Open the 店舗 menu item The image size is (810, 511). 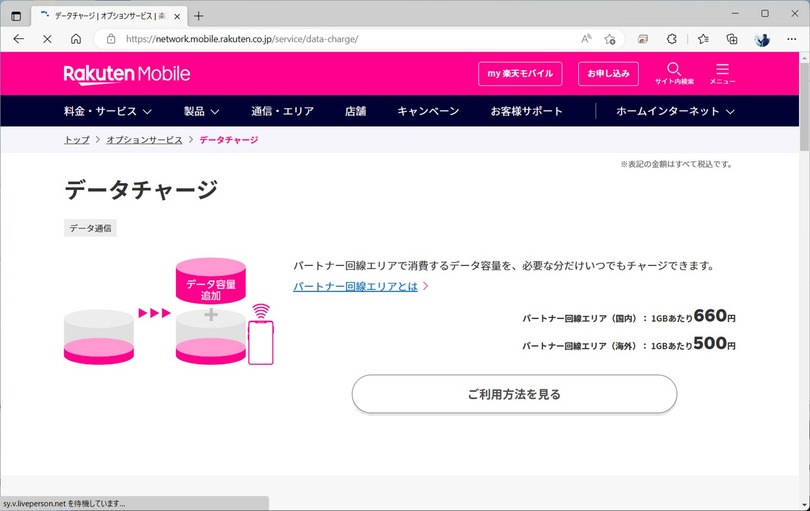[355, 111]
